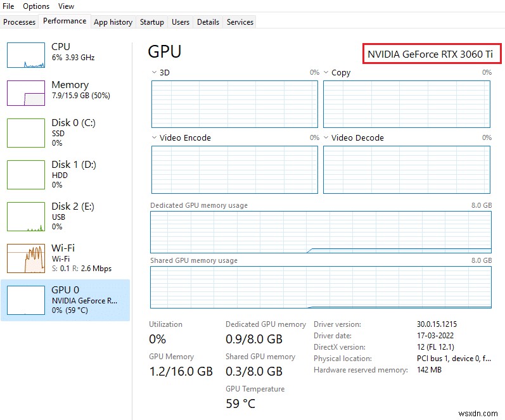Select the Performance tab
The image size is (505, 420).
(65, 21)
